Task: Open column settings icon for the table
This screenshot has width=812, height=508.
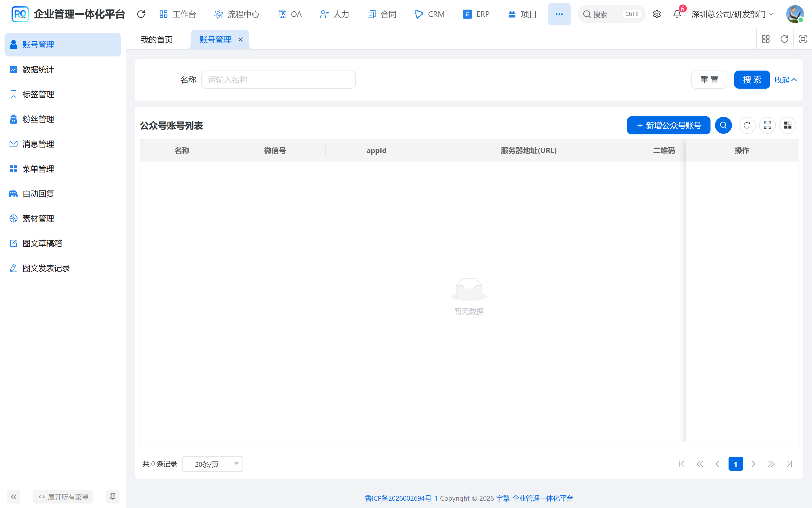Action: (x=788, y=125)
